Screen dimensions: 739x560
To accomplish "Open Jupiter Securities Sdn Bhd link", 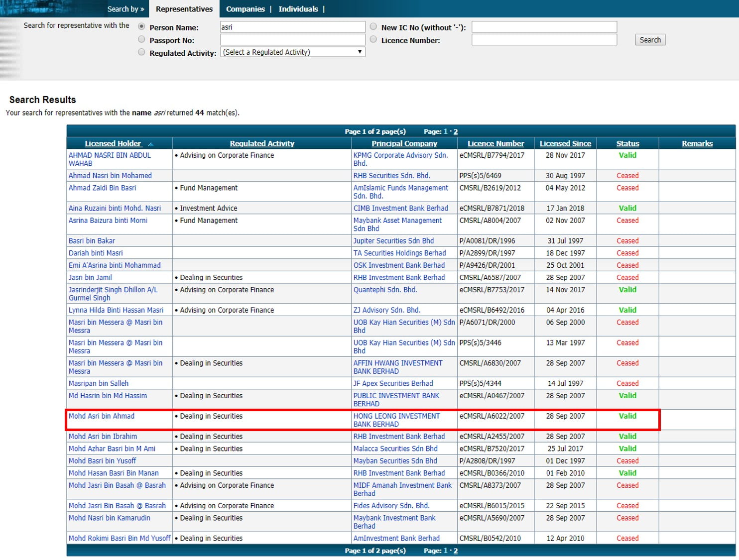I will [393, 241].
